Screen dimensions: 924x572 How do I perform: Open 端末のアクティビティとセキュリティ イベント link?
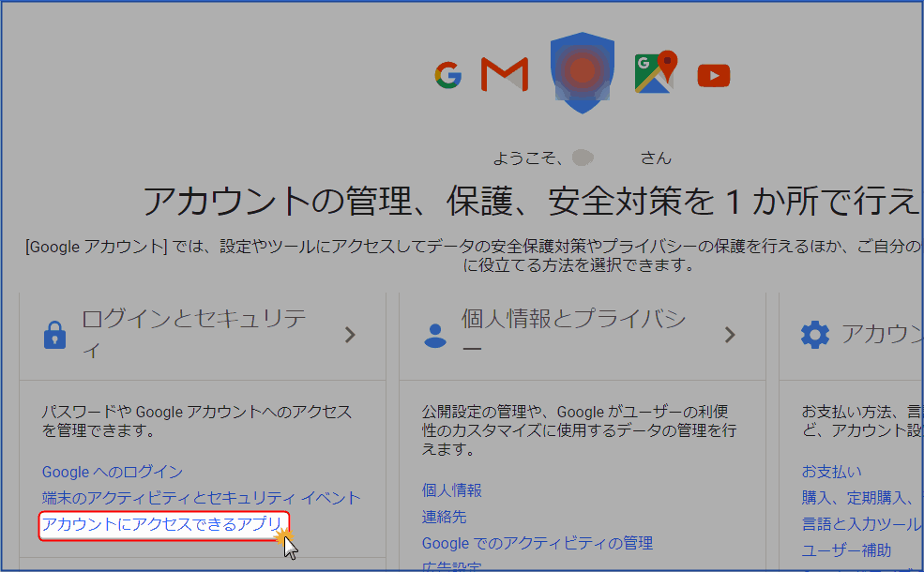201,498
